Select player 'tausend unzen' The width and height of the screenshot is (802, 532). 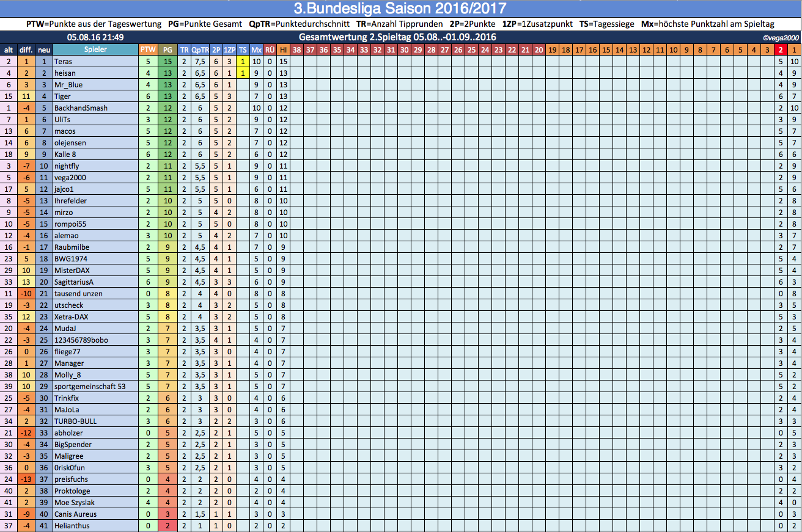point(95,294)
